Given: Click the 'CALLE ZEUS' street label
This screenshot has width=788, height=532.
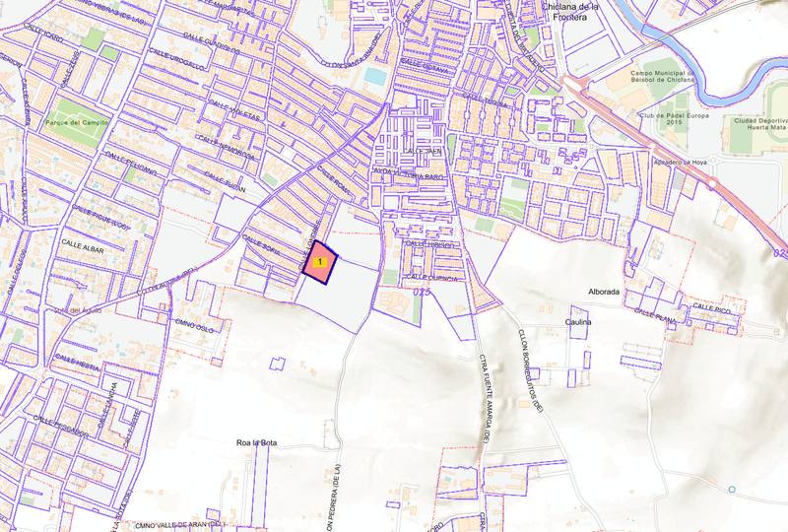Looking at the screenshot, I should [70, 69].
